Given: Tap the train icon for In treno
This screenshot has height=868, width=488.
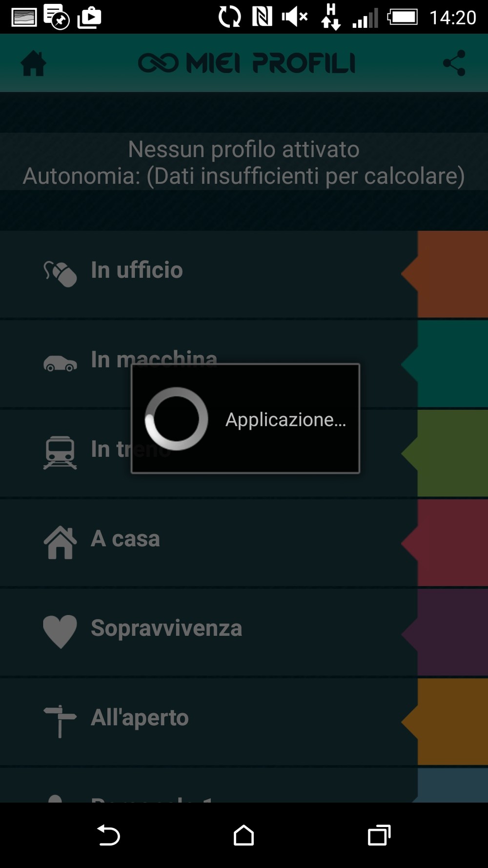Looking at the screenshot, I should (60, 453).
